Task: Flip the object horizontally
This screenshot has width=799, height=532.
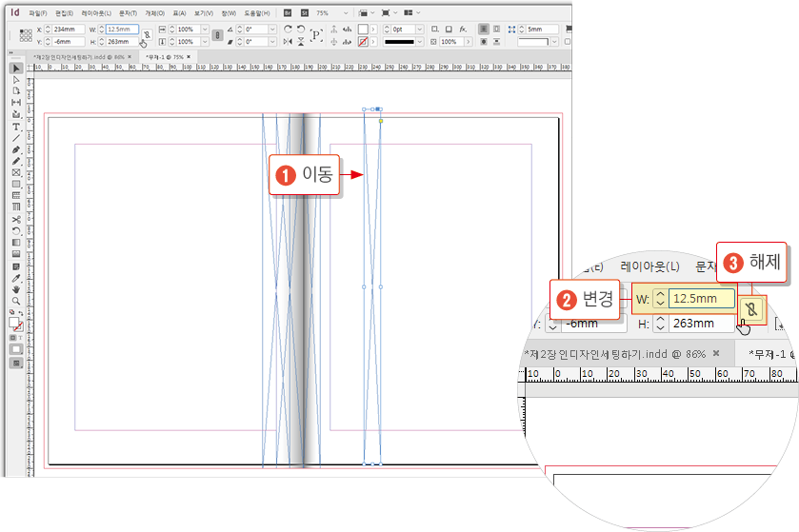Action: tap(288, 42)
